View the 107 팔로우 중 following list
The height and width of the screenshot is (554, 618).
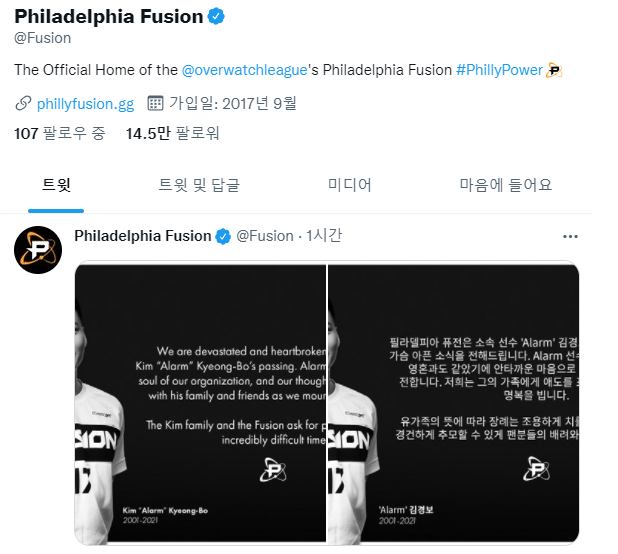[x=60, y=133]
